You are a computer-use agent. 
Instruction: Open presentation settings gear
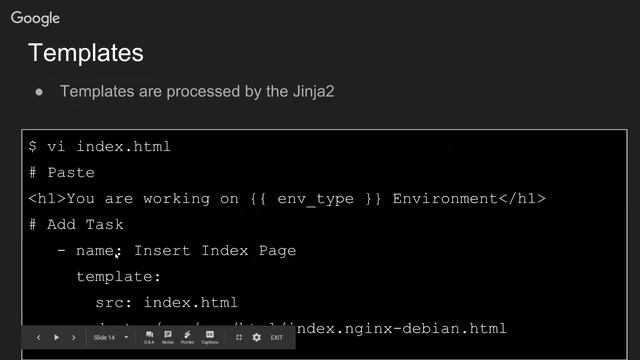point(256,338)
